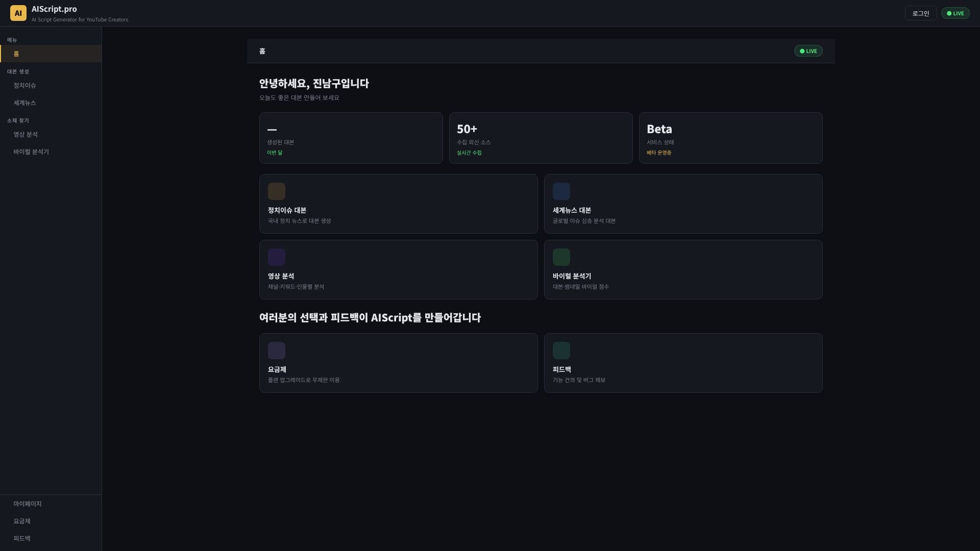Viewport: 980px width, 551px height.
Task: Click the 영상 분석 card title
Action: pyautogui.click(x=281, y=276)
